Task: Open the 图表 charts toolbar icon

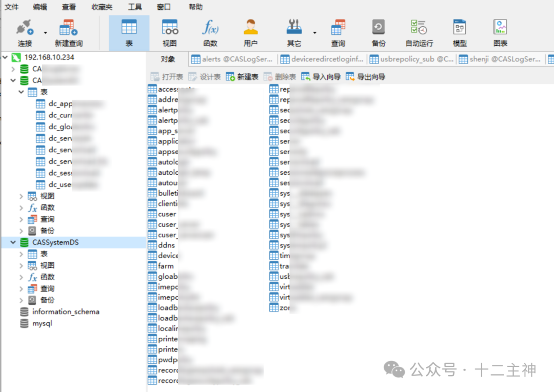Action: [x=500, y=33]
